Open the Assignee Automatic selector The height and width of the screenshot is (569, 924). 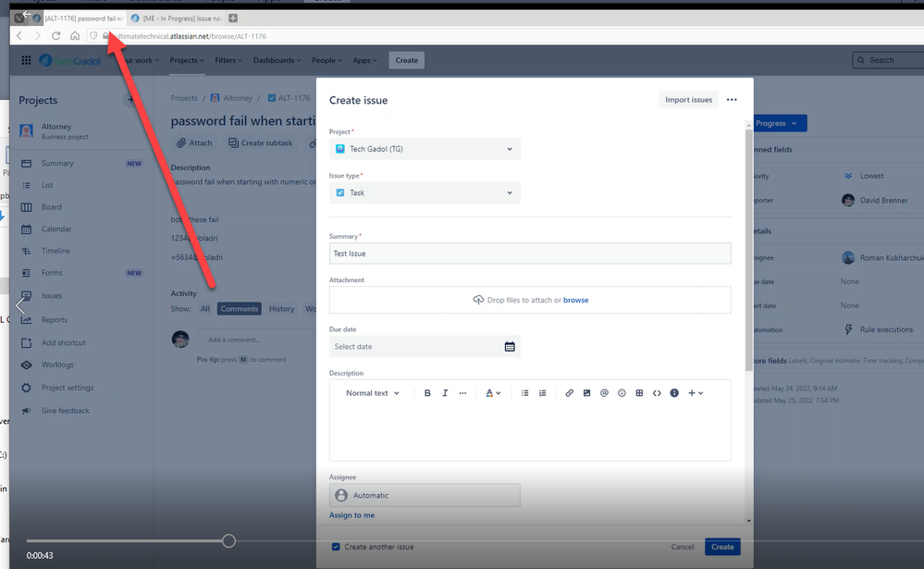[425, 495]
